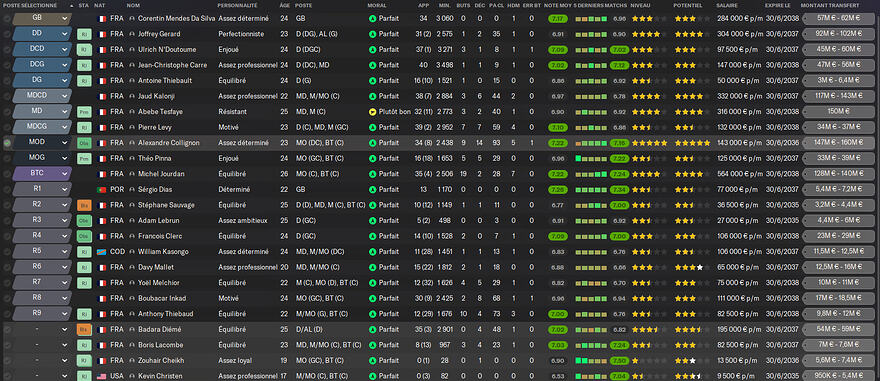Viewport: 880px width, 381px height.
Task: Click the Obs status badge for Adam Lebrun
Action: (84, 221)
